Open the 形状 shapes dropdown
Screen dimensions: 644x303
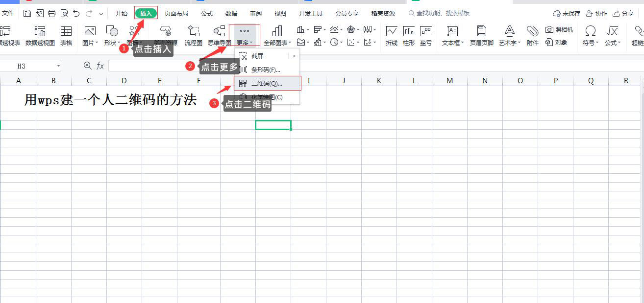coord(112,36)
